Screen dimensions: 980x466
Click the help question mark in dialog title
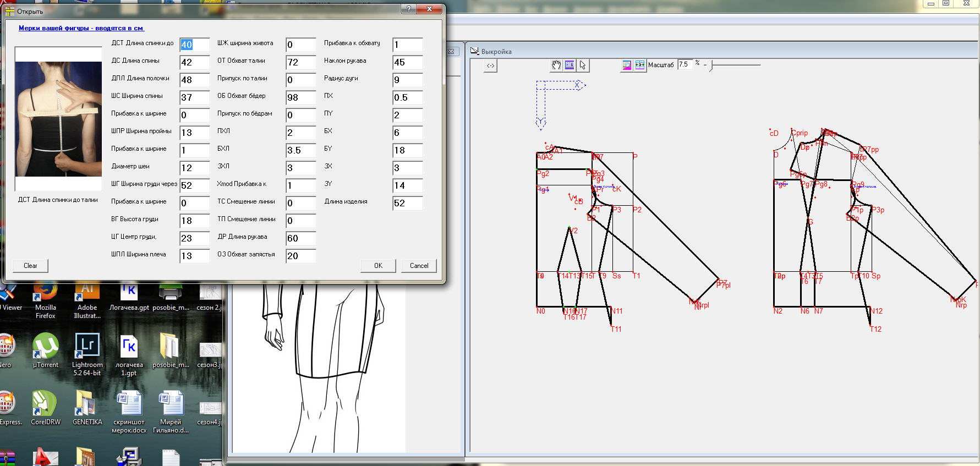pyautogui.click(x=408, y=9)
